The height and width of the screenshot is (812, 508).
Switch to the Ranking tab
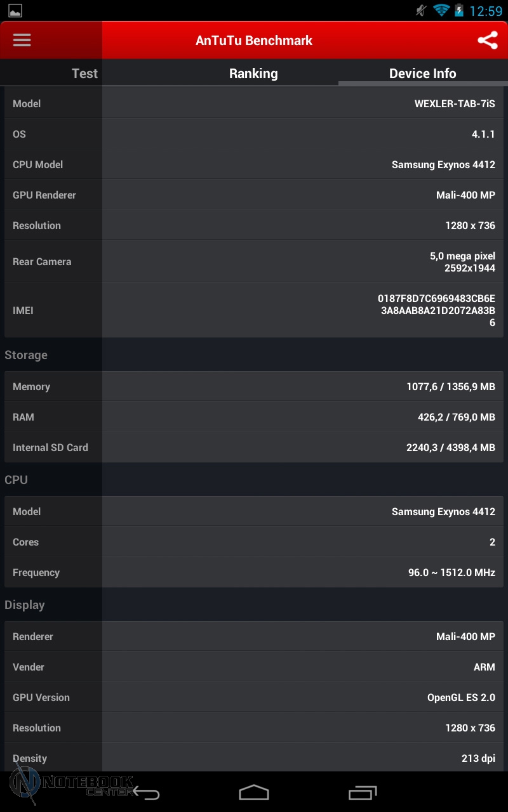pos(253,74)
